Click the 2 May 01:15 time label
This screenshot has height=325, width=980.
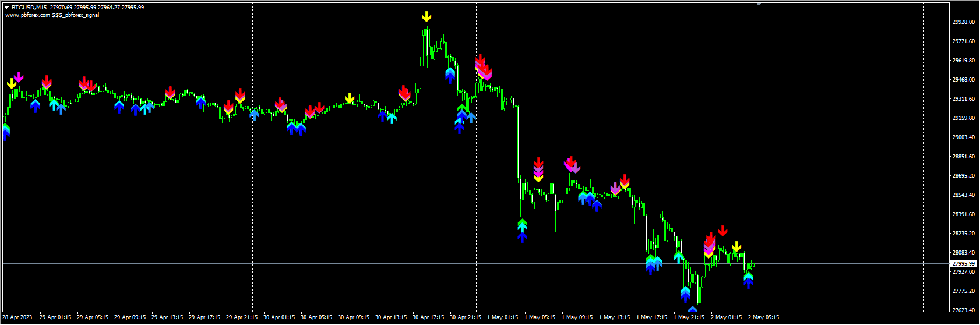coord(727,318)
